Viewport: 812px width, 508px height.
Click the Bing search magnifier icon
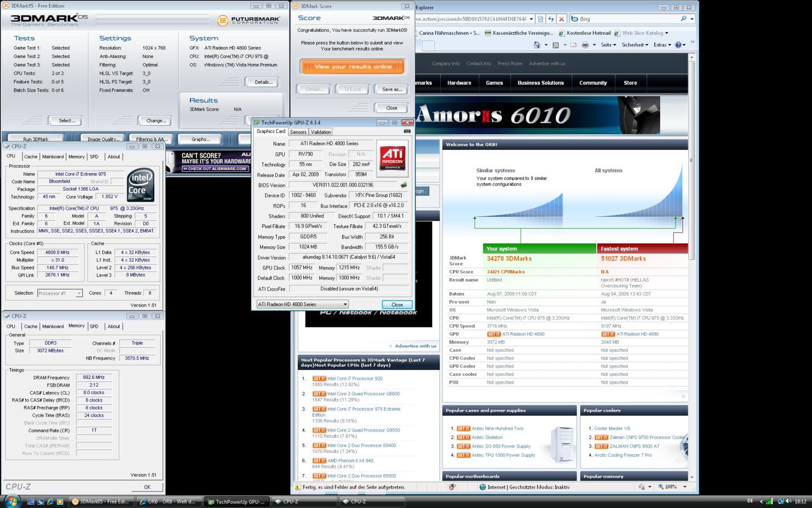click(x=683, y=19)
